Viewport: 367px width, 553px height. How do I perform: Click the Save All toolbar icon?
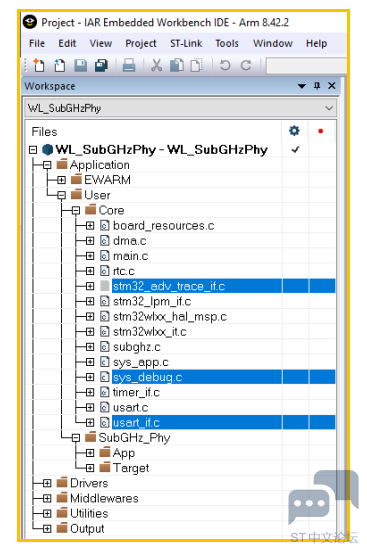point(102,66)
